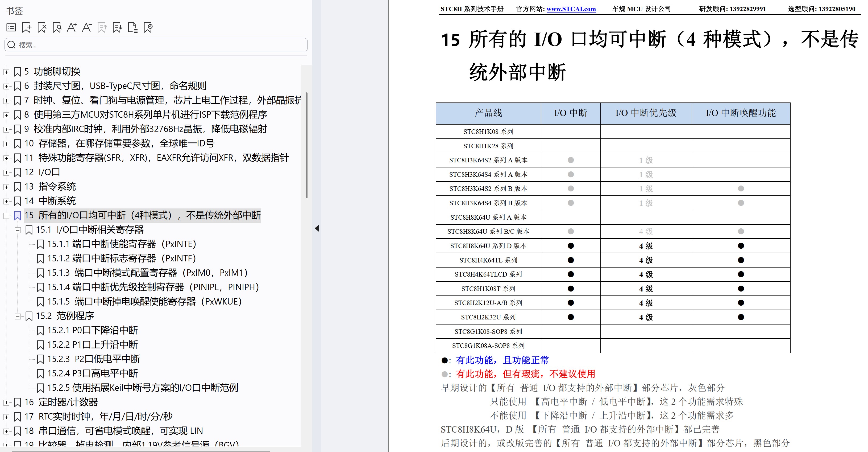Expand the '5 功能脚切换' bookmark node
Image resolution: width=868 pixels, height=452 pixels.
click(x=6, y=72)
